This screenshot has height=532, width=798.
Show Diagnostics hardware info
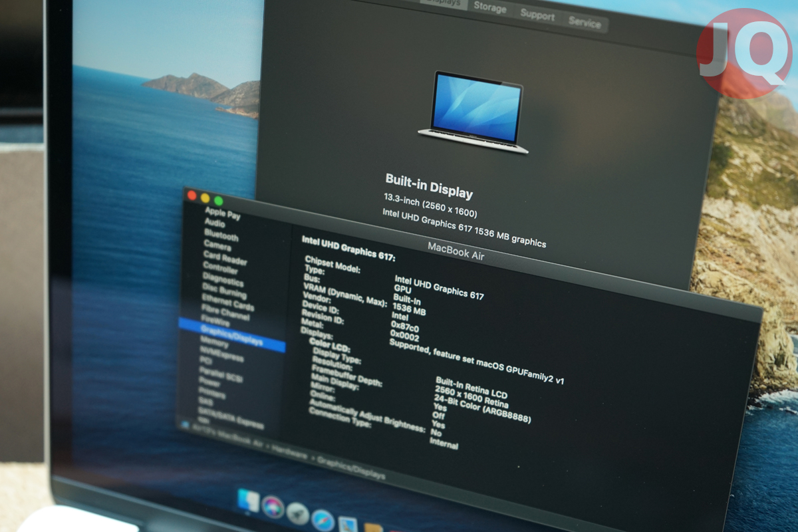click(223, 279)
